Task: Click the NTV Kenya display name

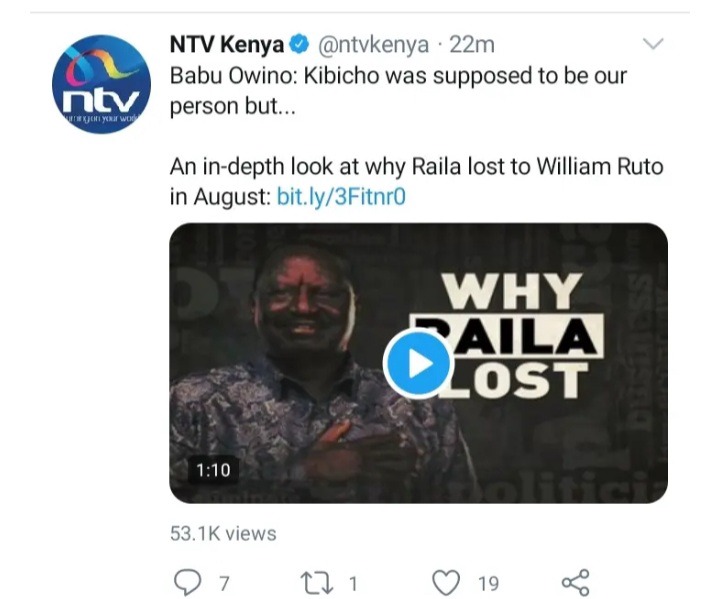Action: pos(227,45)
